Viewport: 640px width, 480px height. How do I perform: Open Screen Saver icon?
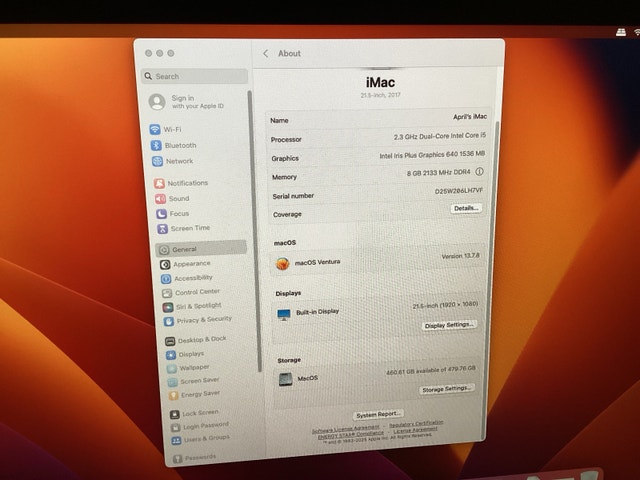coord(173,382)
